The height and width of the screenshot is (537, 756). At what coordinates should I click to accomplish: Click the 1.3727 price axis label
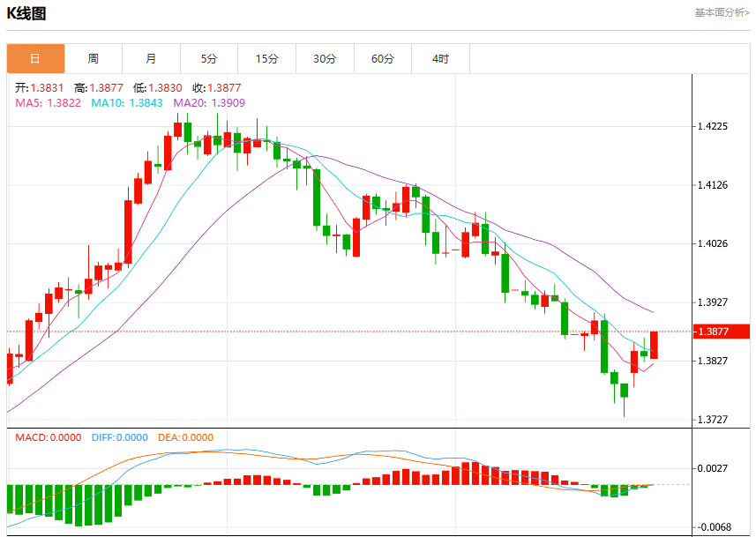click(713, 420)
